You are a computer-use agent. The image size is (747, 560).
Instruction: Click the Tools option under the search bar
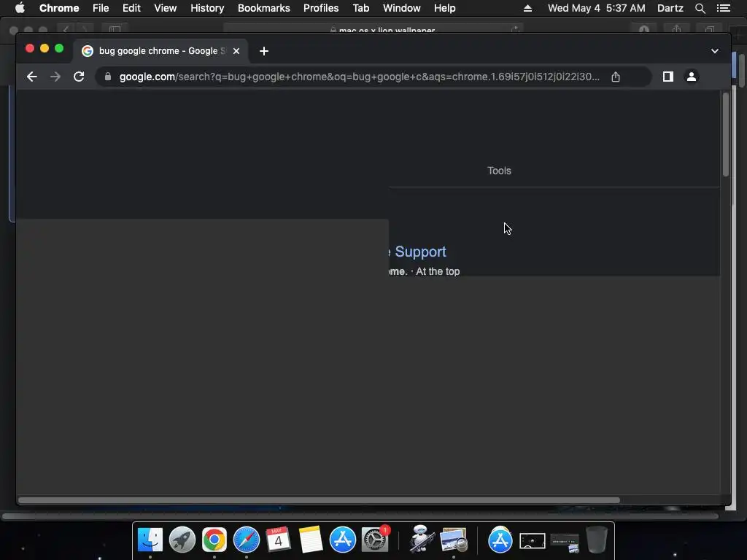point(499,171)
